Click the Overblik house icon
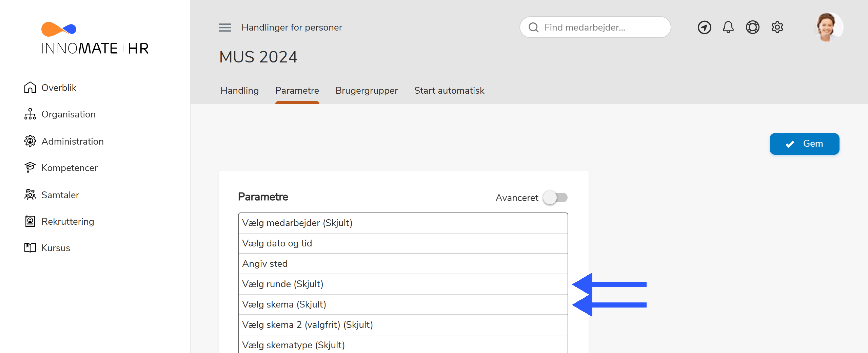 pyautogui.click(x=30, y=88)
